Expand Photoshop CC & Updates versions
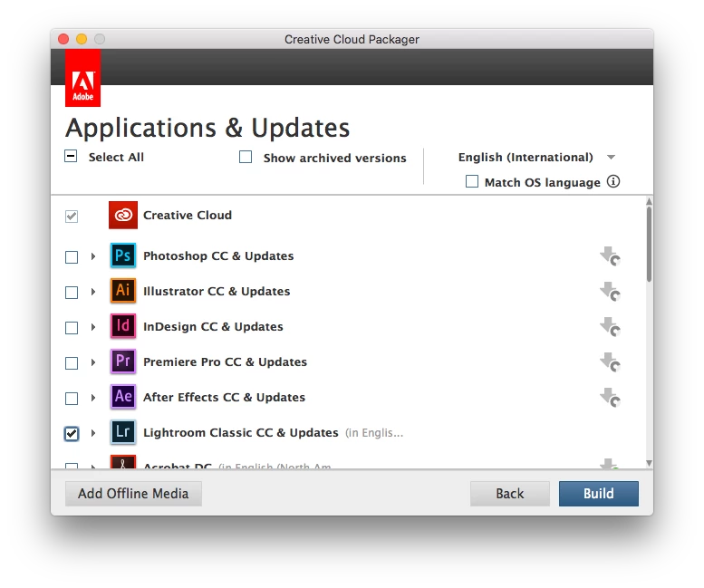 click(x=93, y=256)
